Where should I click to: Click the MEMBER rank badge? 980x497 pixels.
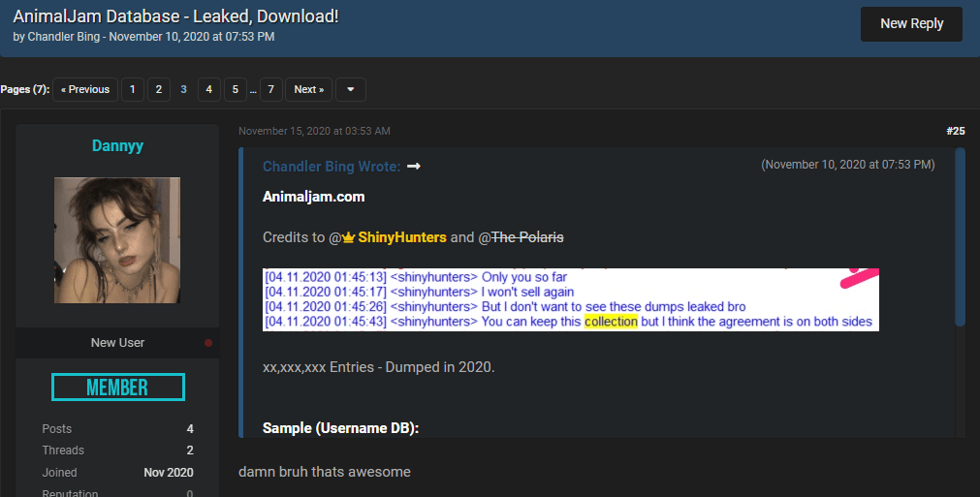[117, 388]
